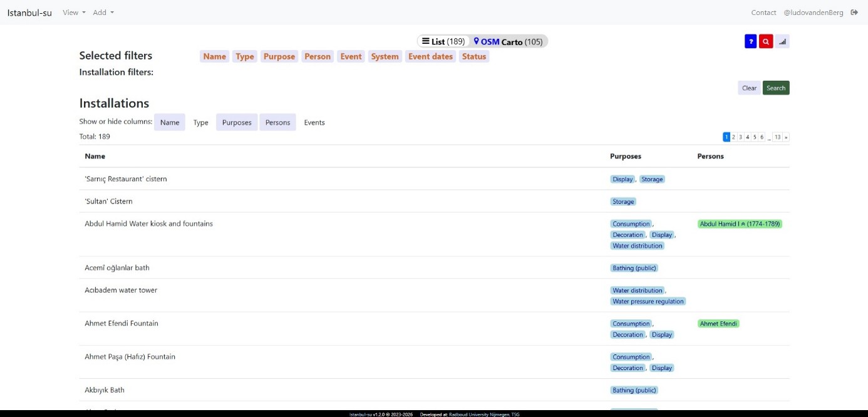Expand the Event filter
The width and height of the screenshot is (868, 417).
coord(351,56)
